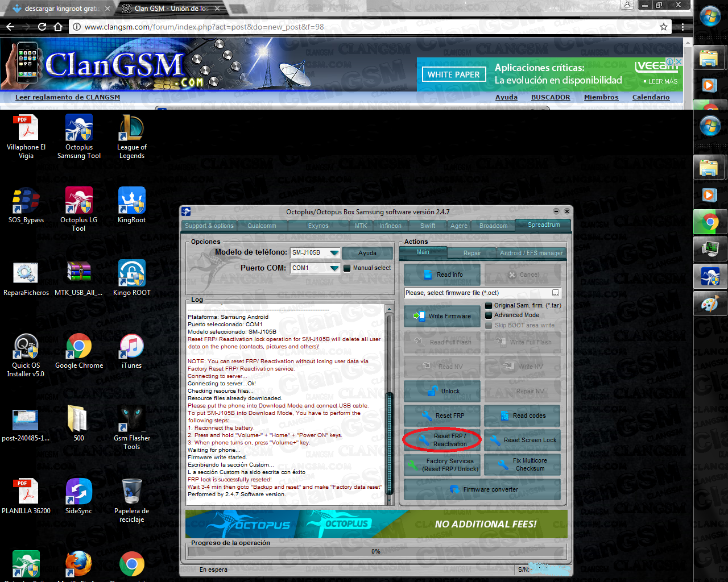The width and height of the screenshot is (728, 582).
Task: Bookmark page with the star icon
Action: [664, 27]
